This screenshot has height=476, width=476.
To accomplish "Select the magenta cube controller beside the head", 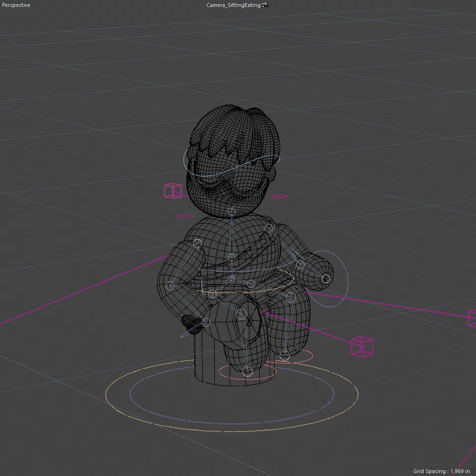I will coord(173,191).
